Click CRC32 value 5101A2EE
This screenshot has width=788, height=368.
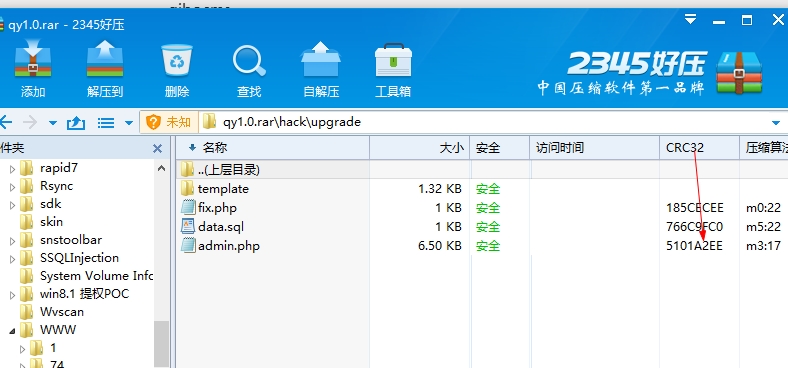695,246
